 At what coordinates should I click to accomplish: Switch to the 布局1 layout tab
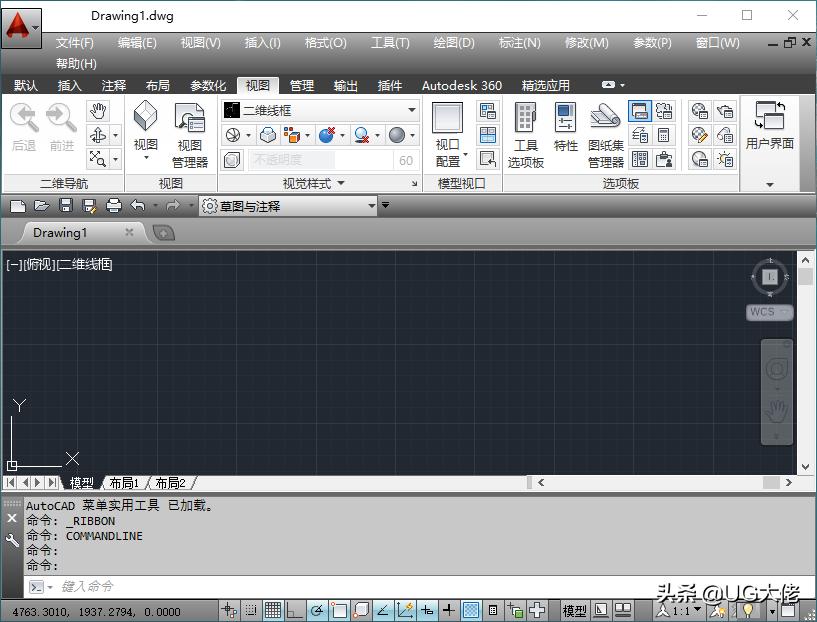tap(123, 482)
